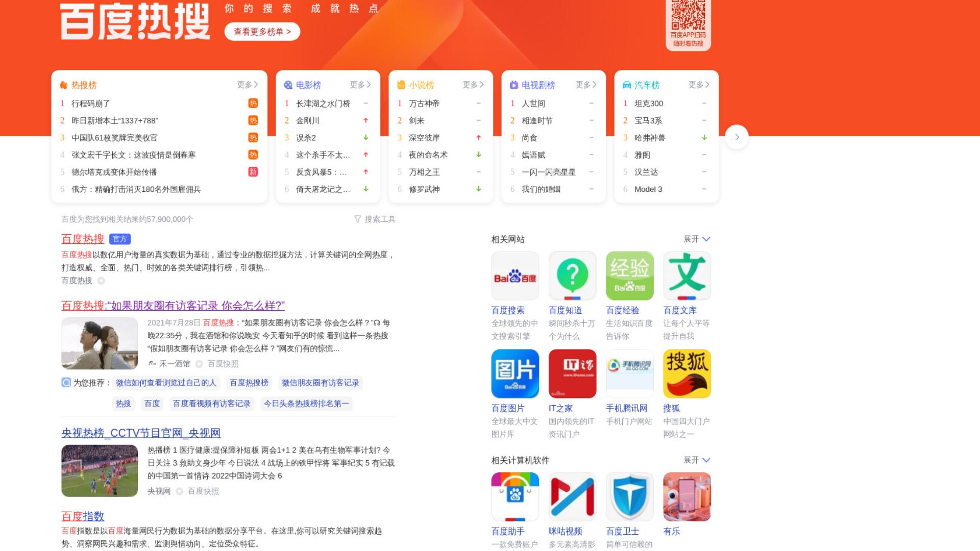Click the 新 badge beside 德尔塔克戎变体开始传播
This screenshot has width=980, height=551.
(x=253, y=172)
